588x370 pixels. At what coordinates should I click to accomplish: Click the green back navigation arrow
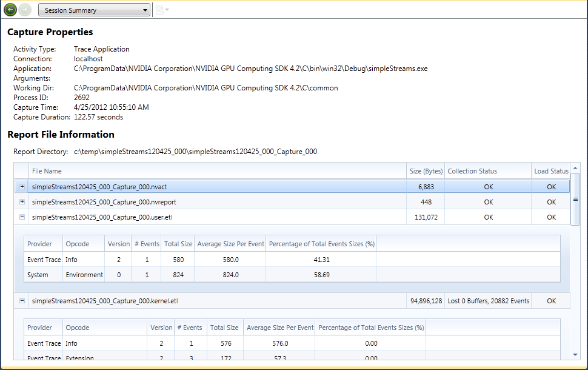click(x=10, y=10)
